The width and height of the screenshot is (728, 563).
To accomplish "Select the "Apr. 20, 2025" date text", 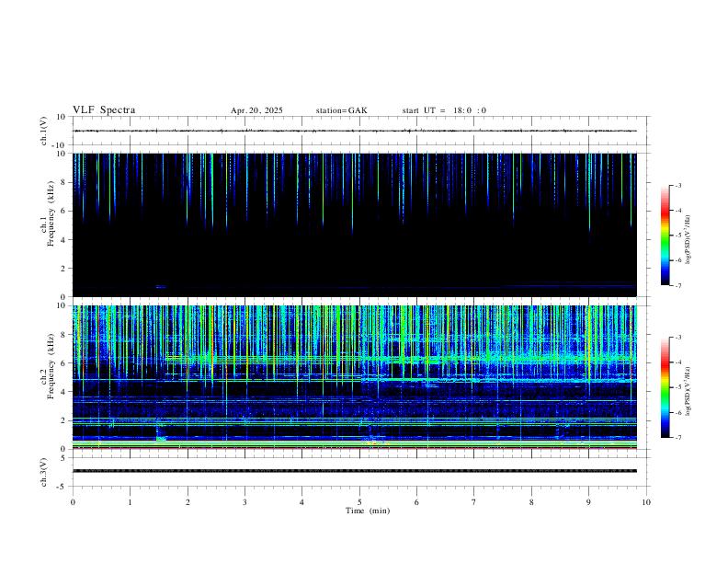I will (x=256, y=110).
